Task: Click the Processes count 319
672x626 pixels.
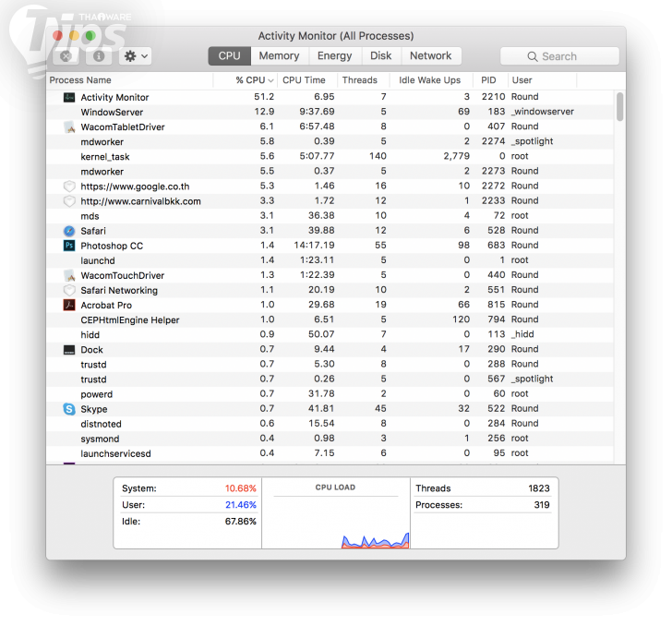Action: point(542,505)
